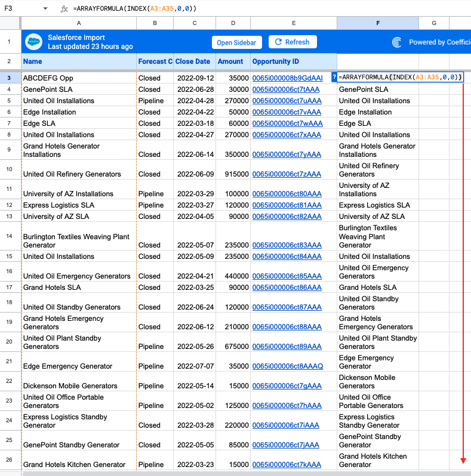Select 'Grand Hotels SLA' cell in column A

pos(79,288)
